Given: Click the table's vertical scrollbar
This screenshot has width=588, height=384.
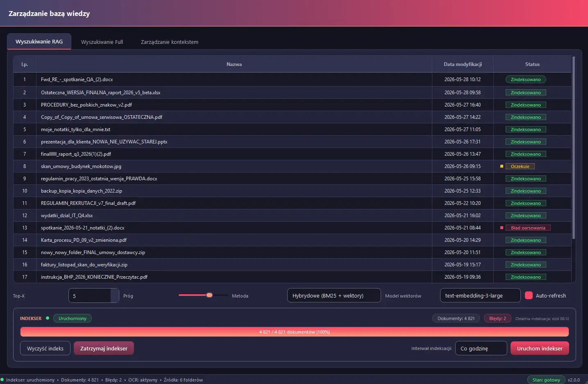Looking at the screenshot, I should pyautogui.click(x=574, y=148).
